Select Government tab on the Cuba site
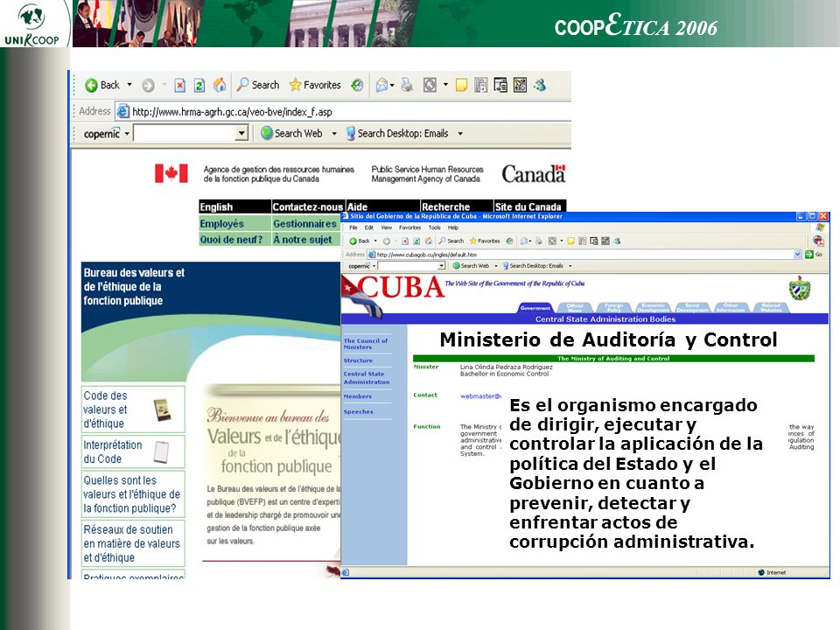 coord(535,307)
